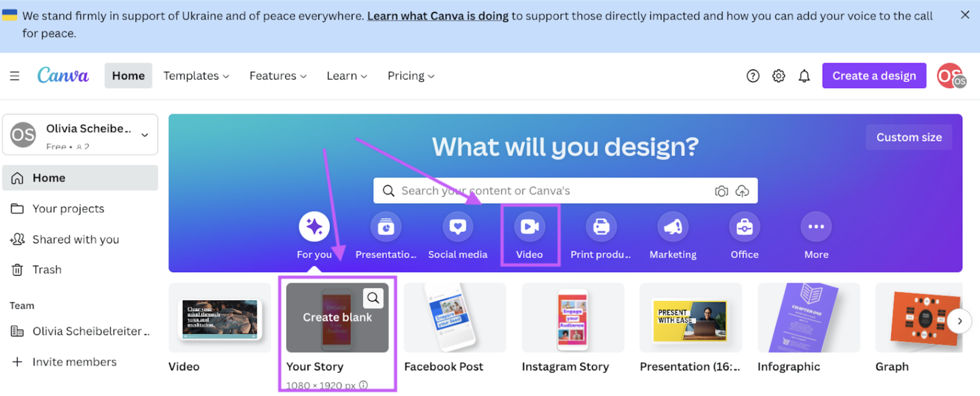Click the settings gear icon
Viewport: 980px width, 396px height.
point(779,75)
